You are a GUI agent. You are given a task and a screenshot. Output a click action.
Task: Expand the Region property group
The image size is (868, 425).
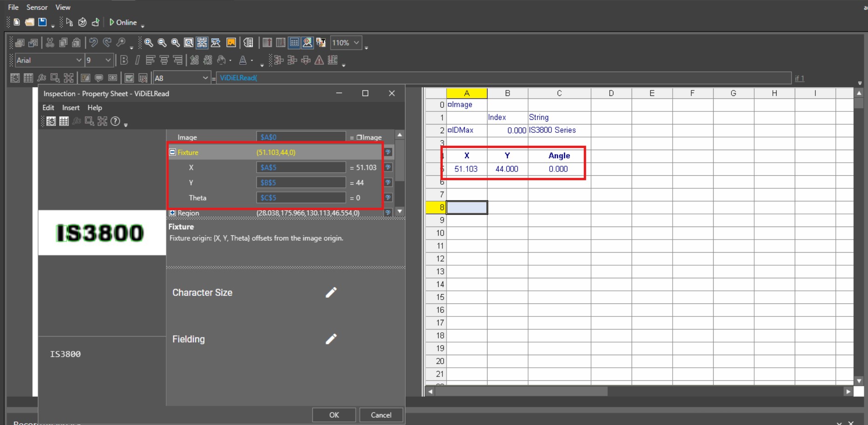[x=172, y=213]
